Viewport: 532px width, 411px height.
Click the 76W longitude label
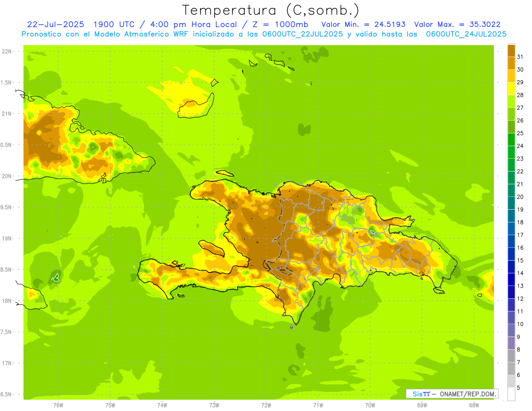[58, 405]
